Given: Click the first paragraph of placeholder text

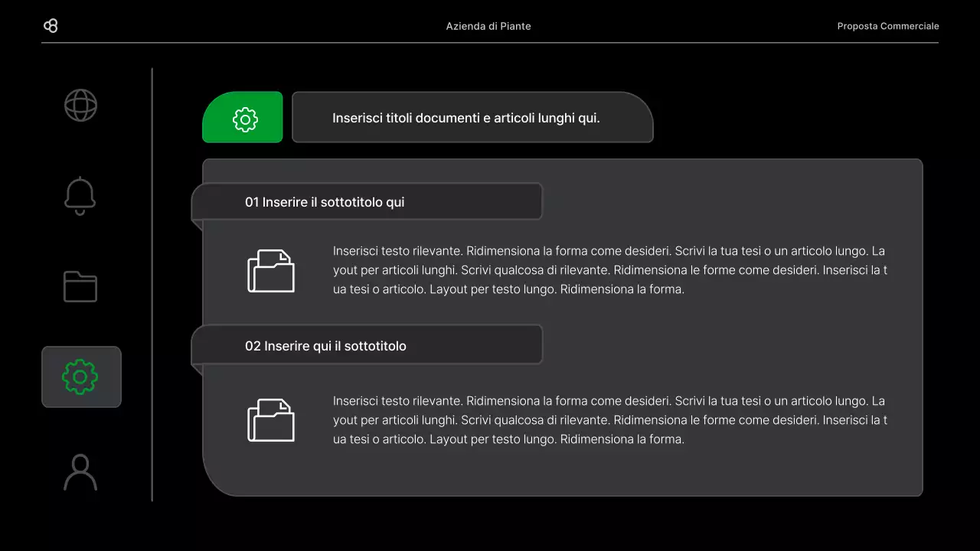Looking at the screenshot, I should click(x=610, y=270).
